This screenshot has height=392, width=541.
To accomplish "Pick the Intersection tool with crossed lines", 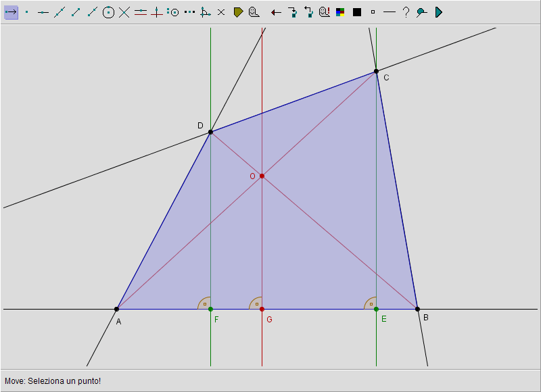I will 124,12.
